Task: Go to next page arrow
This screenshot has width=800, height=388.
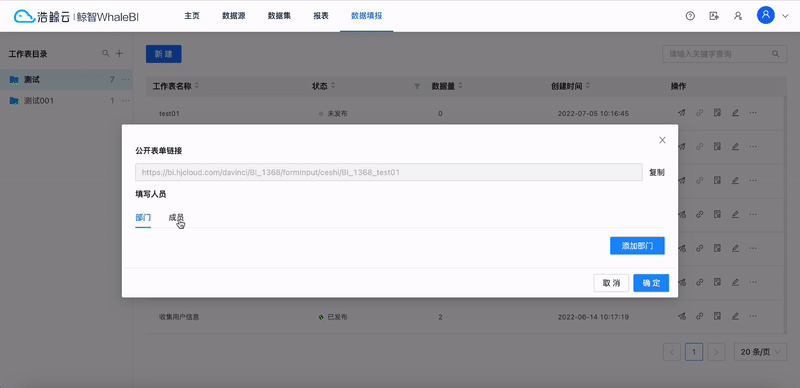Action: point(716,351)
